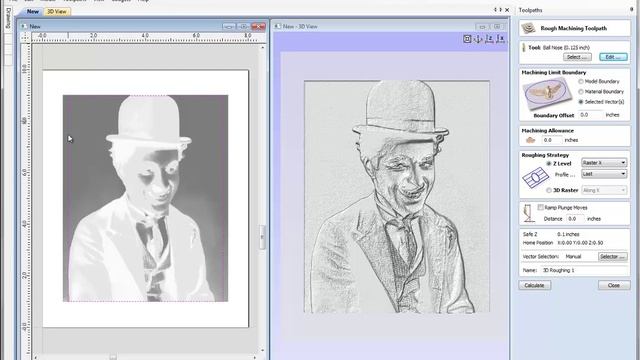Click the tab area close X above views
Viewport: 640px width, 360px height.
[x=507, y=10]
